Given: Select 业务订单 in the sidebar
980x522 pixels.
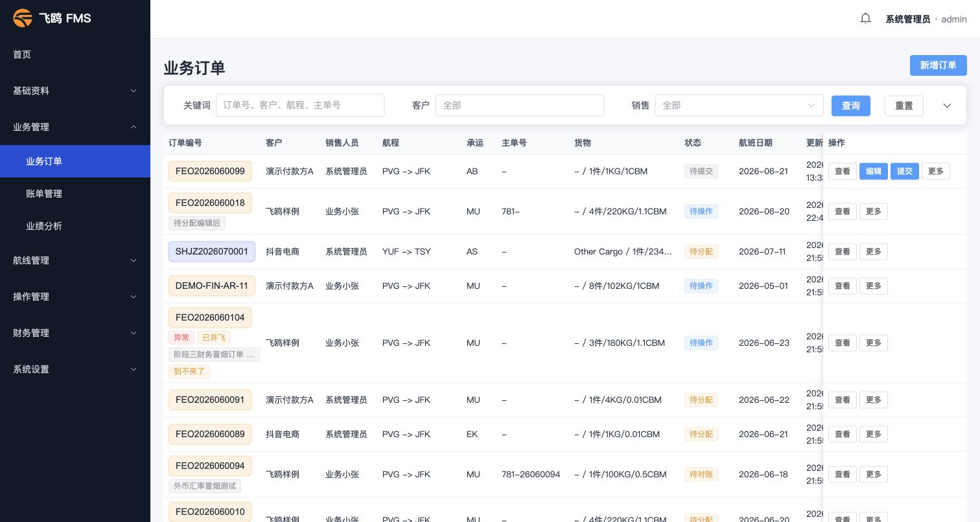Looking at the screenshot, I should point(75,161).
